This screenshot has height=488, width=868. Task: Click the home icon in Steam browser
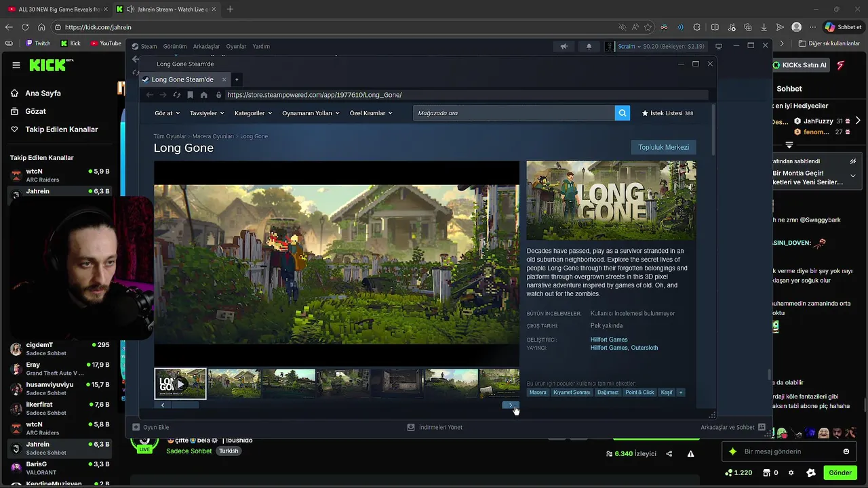click(203, 95)
